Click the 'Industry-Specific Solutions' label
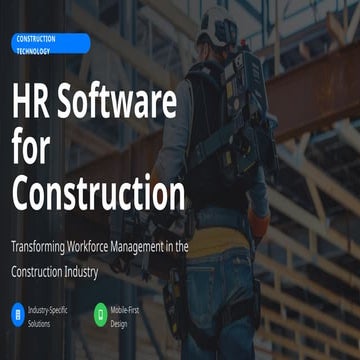Image resolution: width=360 pixels, height=360 pixels. tap(48, 317)
